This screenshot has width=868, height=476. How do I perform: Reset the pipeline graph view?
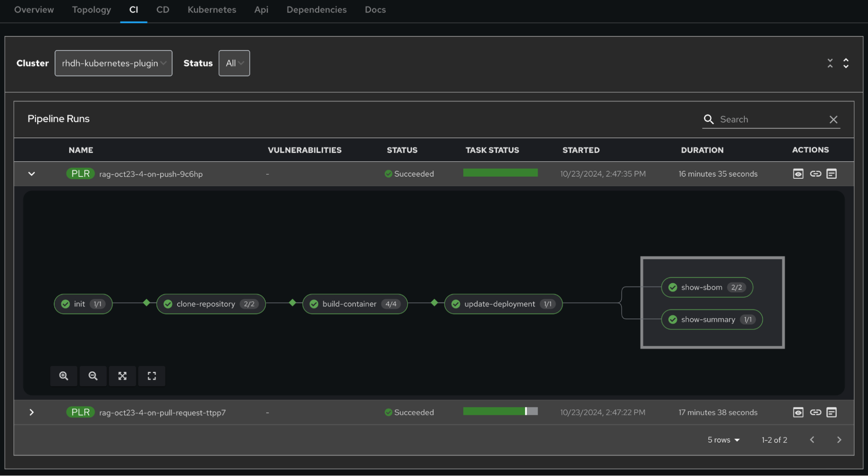tap(152, 376)
